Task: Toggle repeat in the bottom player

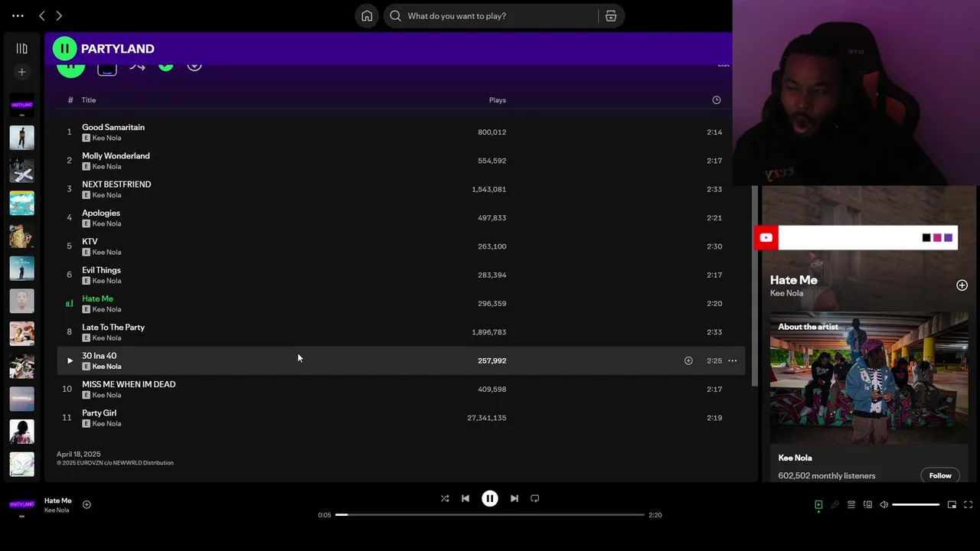Action: point(535,498)
